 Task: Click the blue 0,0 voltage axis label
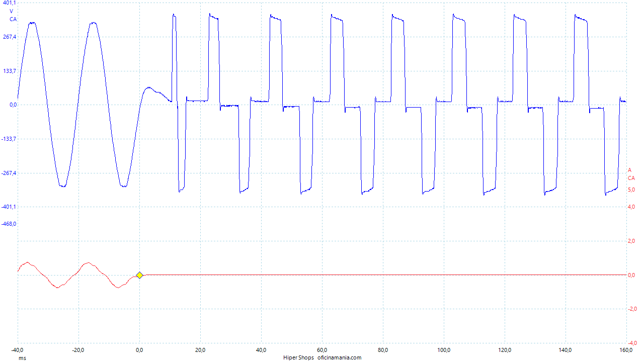[x=12, y=105]
